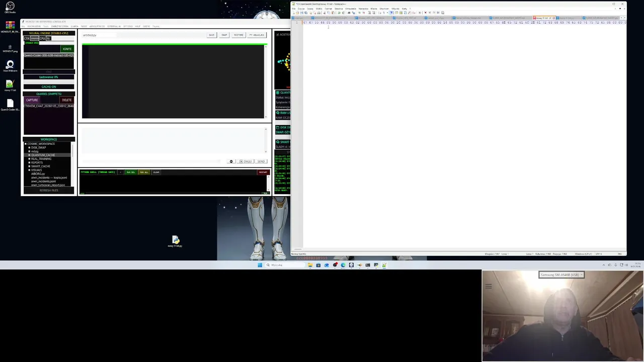The width and height of the screenshot is (644, 362).
Task: Select CTXMEM_CHAT_20260105 snippet entry
Action: [x=49, y=106]
